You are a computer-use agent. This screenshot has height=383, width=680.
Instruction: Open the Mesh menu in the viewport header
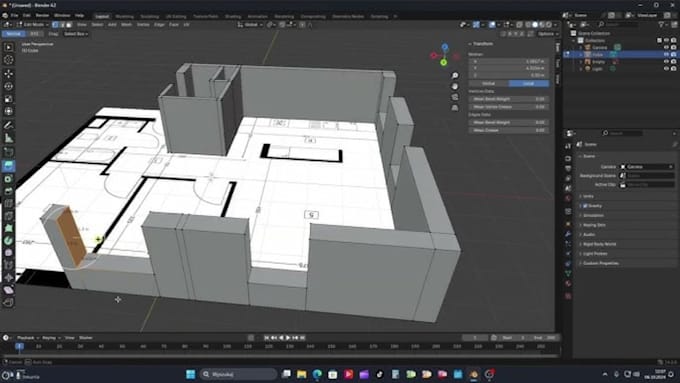coord(126,25)
